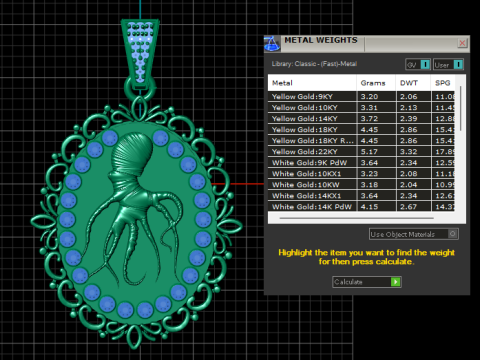
Task: Select the Yellow Gold:18KY row
Action: click(x=361, y=130)
